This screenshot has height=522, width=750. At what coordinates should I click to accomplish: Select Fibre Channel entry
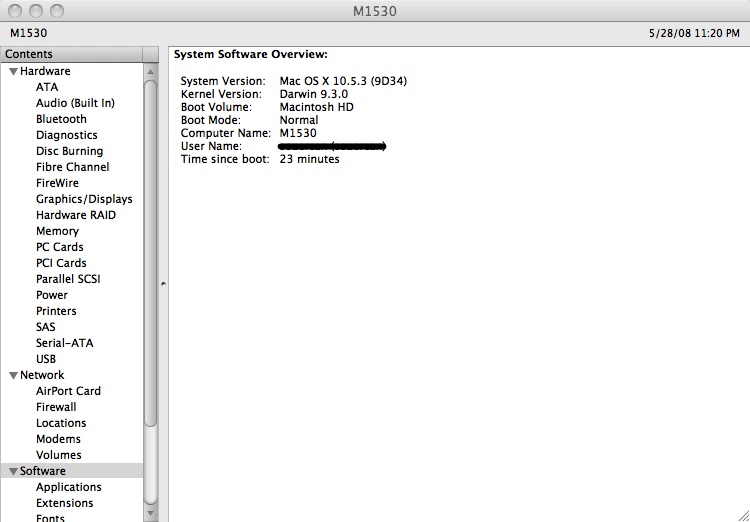[72, 167]
